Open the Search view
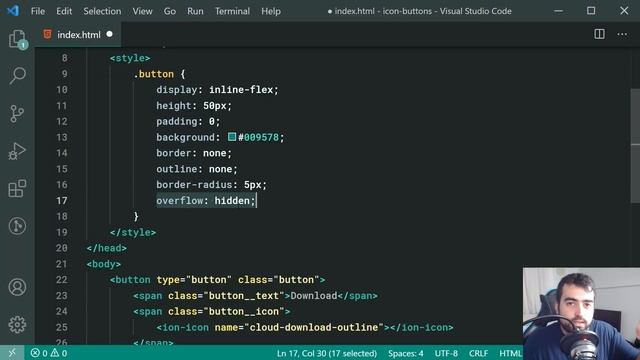The image size is (640, 360). click(17, 76)
